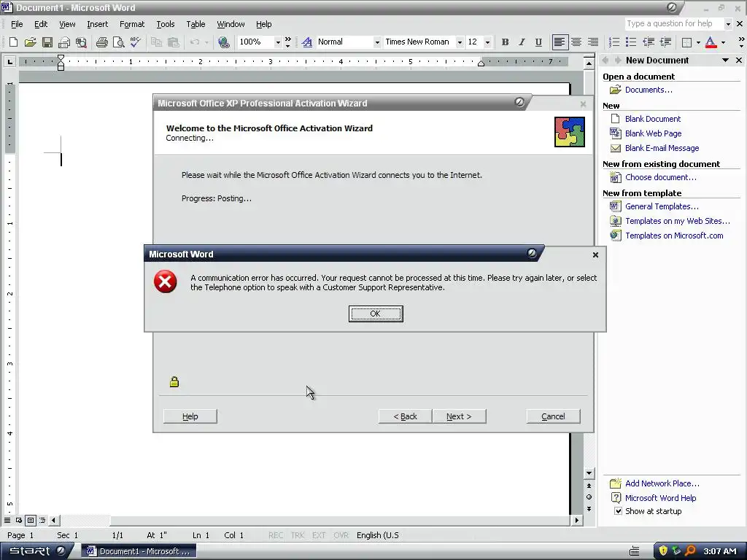Toggle Bold formatting button

[x=505, y=42]
